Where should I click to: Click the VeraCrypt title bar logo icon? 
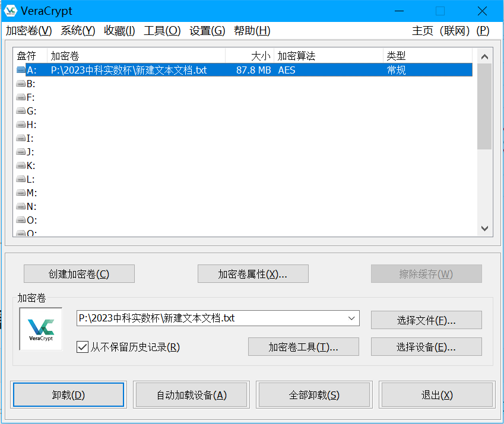click(10, 11)
